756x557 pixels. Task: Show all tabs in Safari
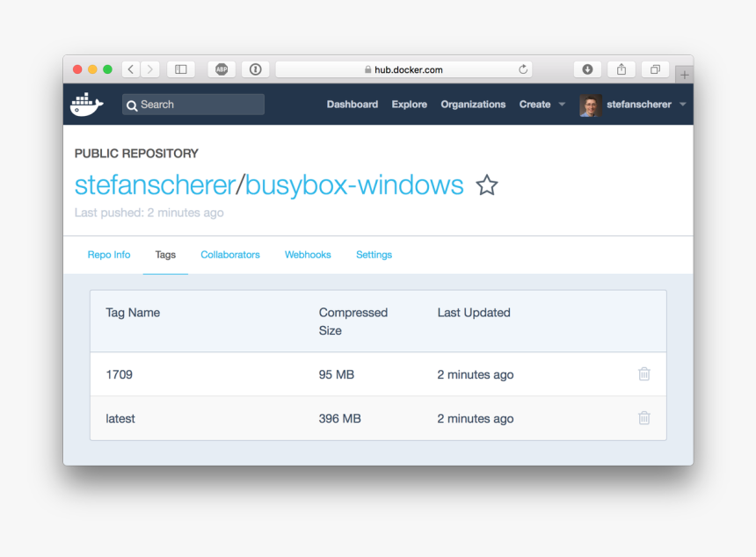click(654, 69)
